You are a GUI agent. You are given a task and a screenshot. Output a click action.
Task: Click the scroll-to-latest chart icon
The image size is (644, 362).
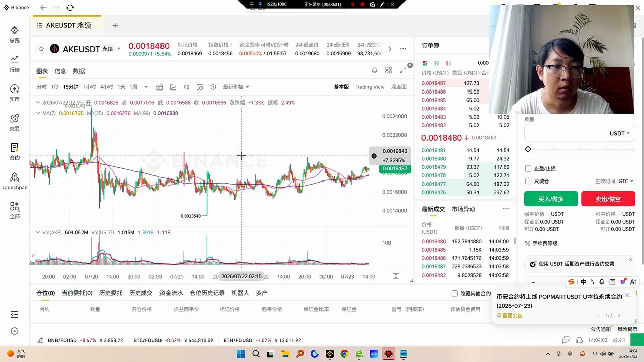[396, 276]
